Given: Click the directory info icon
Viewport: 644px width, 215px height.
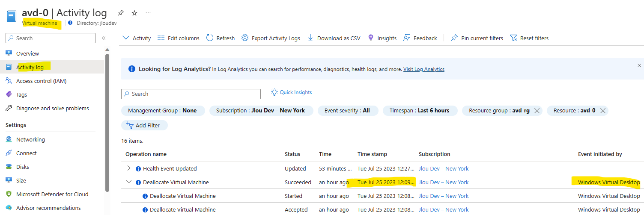Looking at the screenshot, I should click(x=71, y=23).
